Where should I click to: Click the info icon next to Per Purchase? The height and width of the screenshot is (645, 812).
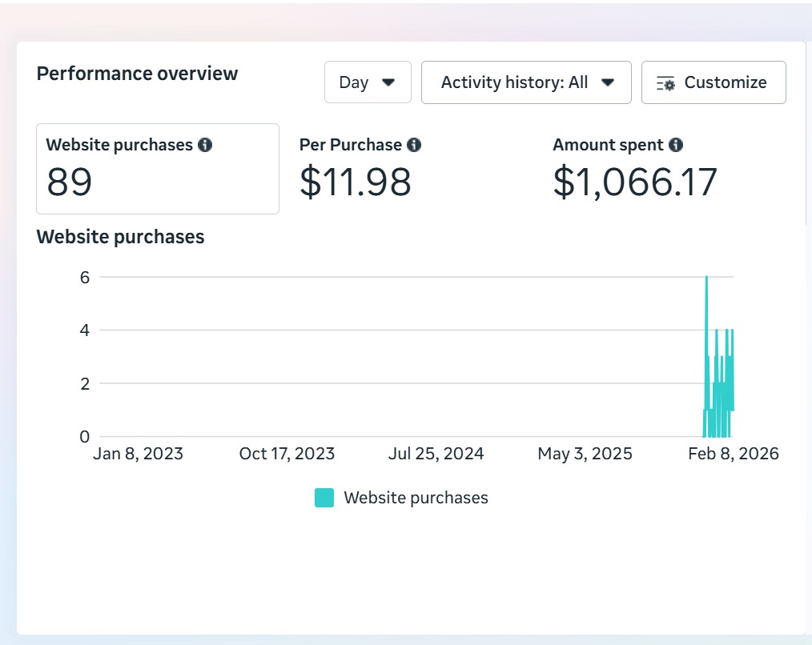[x=413, y=145]
